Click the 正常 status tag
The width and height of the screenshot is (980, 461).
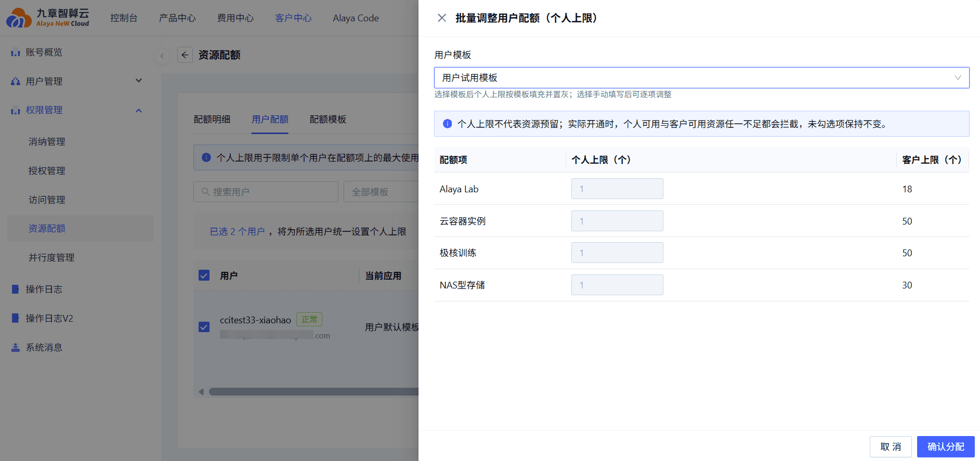(x=309, y=320)
